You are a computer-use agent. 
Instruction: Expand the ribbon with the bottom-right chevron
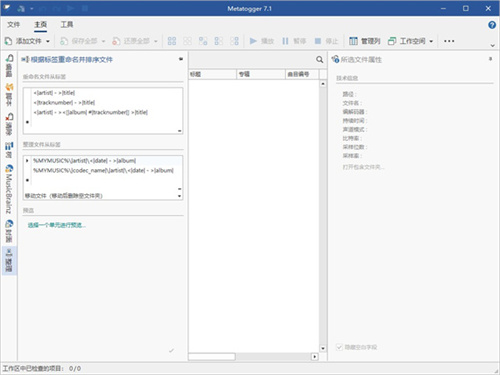[492, 45]
